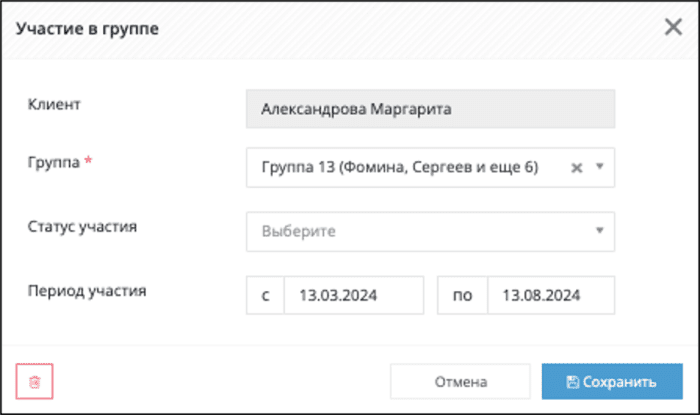Viewport: 700px width, 415px height.
Task: Click the Период участия label
Action: tap(87, 290)
